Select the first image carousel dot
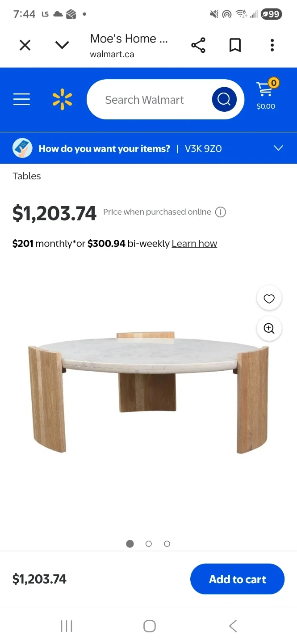Image resolution: width=297 pixels, height=644 pixels. click(130, 544)
